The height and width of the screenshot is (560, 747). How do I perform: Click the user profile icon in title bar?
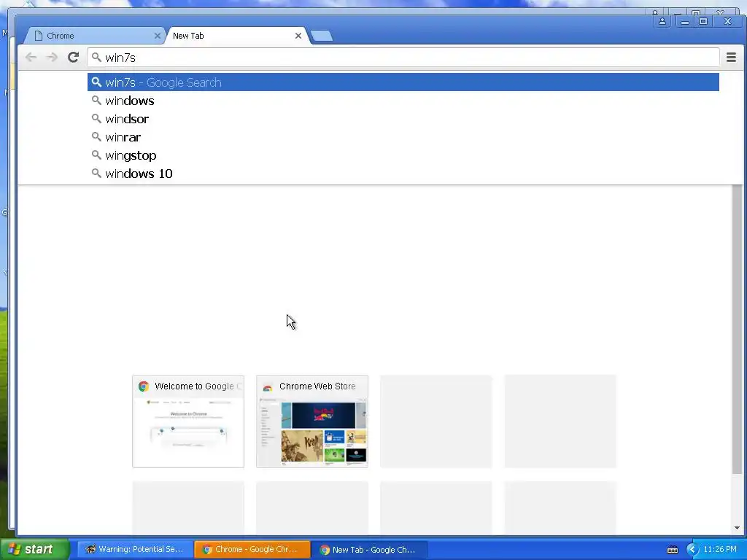[x=662, y=21]
